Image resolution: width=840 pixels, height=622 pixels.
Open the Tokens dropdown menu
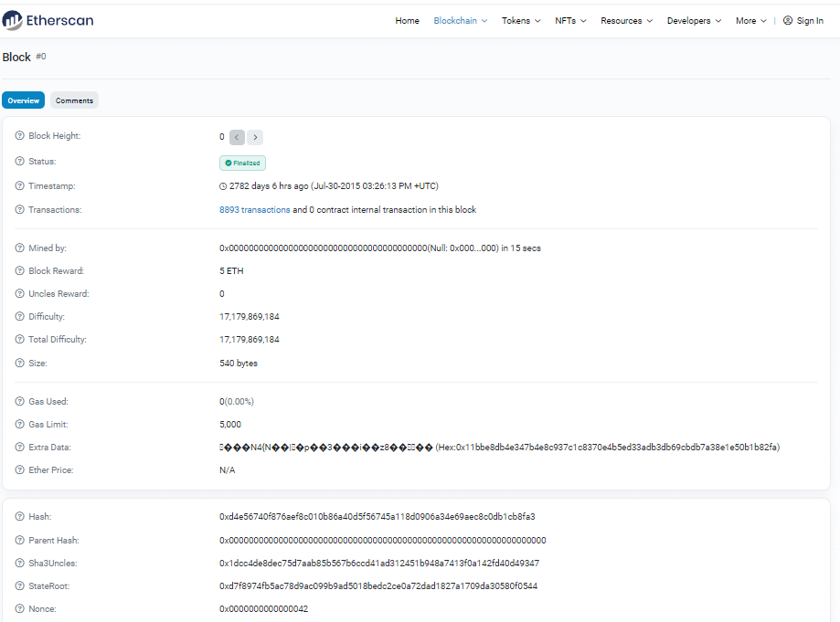pos(521,21)
